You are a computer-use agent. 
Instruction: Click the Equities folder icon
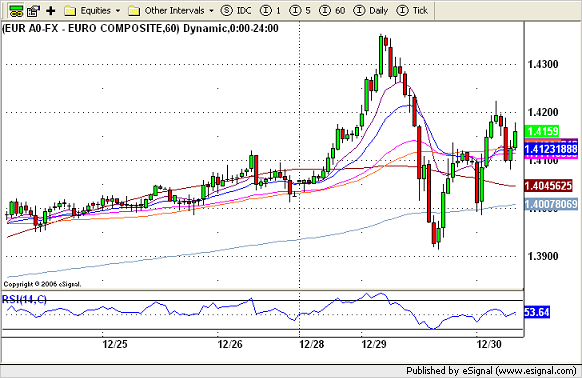(x=70, y=11)
